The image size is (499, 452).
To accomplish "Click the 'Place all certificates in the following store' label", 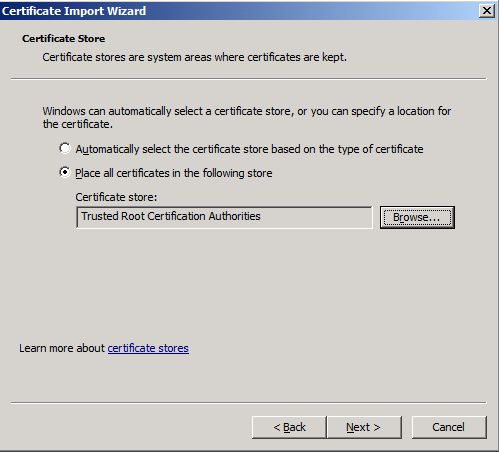I will pos(174,173).
